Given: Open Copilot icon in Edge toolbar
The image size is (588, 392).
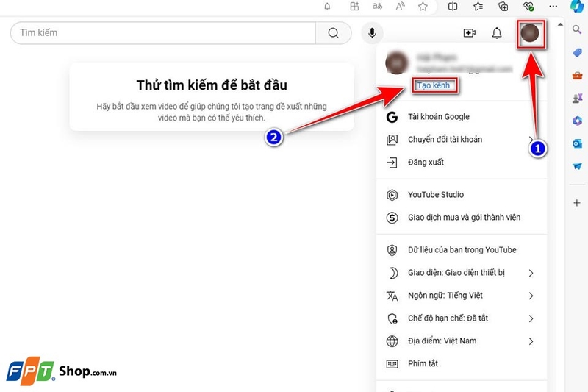Looking at the screenshot, I should (577, 7).
